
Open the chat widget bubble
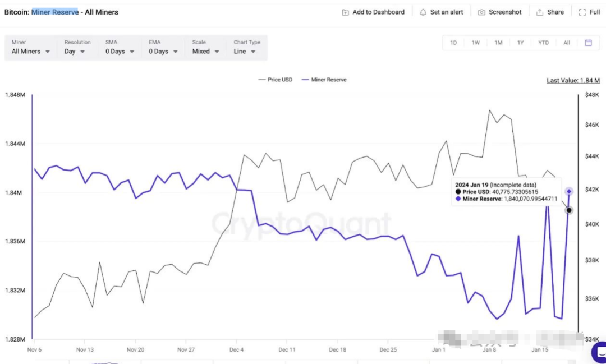pyautogui.click(x=599, y=352)
